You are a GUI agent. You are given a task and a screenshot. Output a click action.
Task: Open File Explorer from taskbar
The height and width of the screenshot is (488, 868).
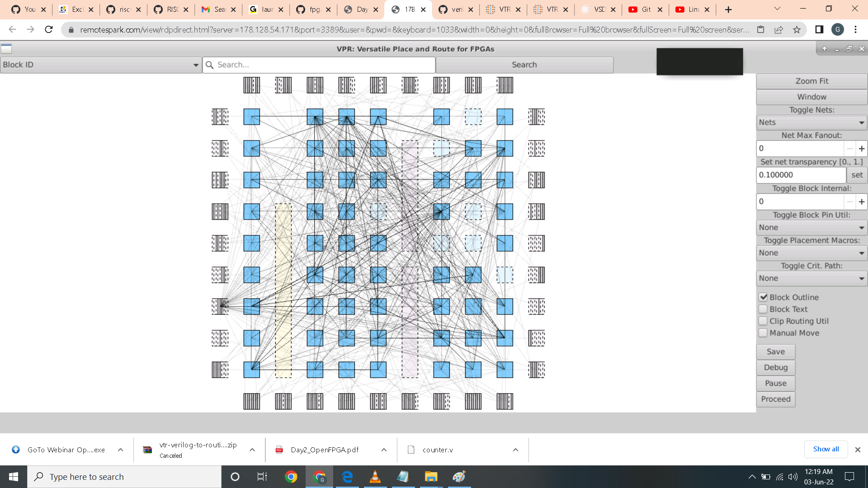point(431,477)
